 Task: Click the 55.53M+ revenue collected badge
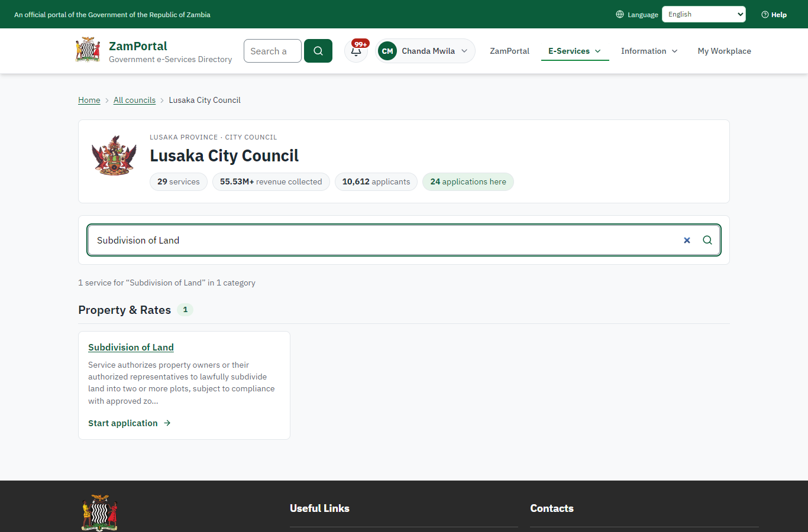pyautogui.click(x=271, y=181)
